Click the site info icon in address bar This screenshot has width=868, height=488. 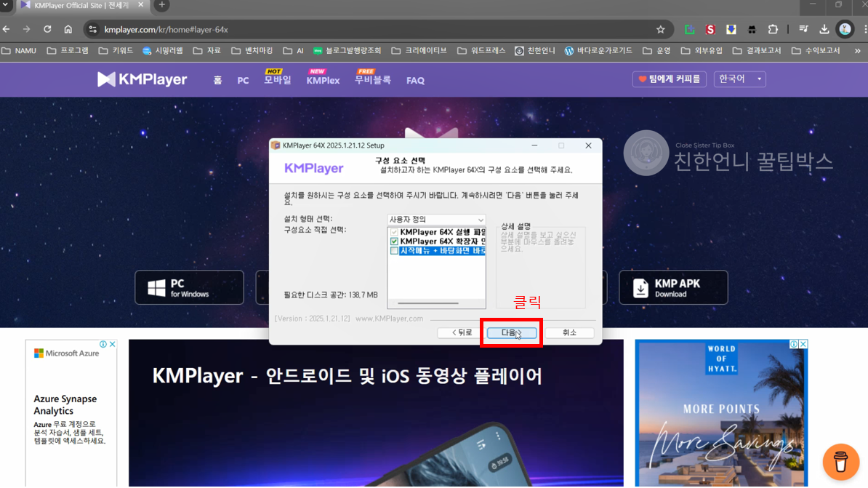(x=93, y=29)
